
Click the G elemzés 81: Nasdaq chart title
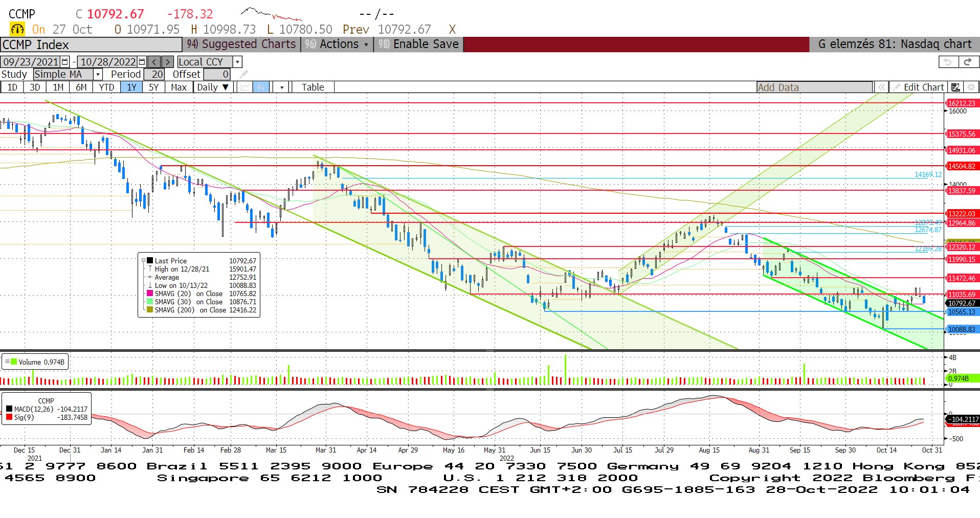(x=895, y=44)
